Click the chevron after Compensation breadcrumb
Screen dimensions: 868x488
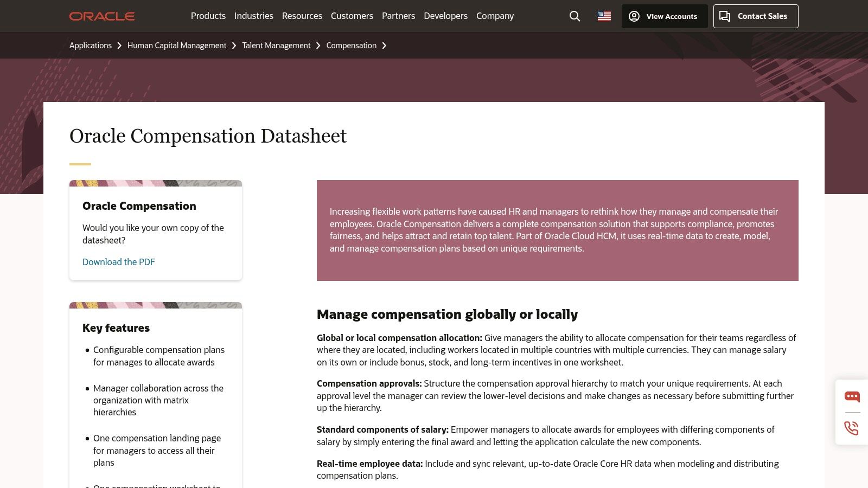coord(384,46)
